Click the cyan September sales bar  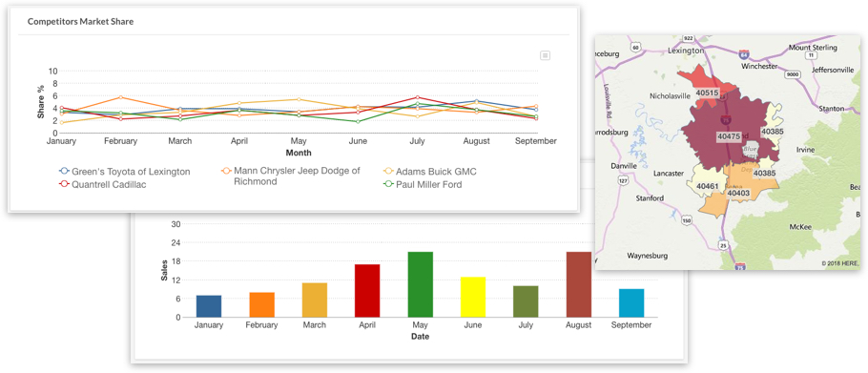[631, 302]
